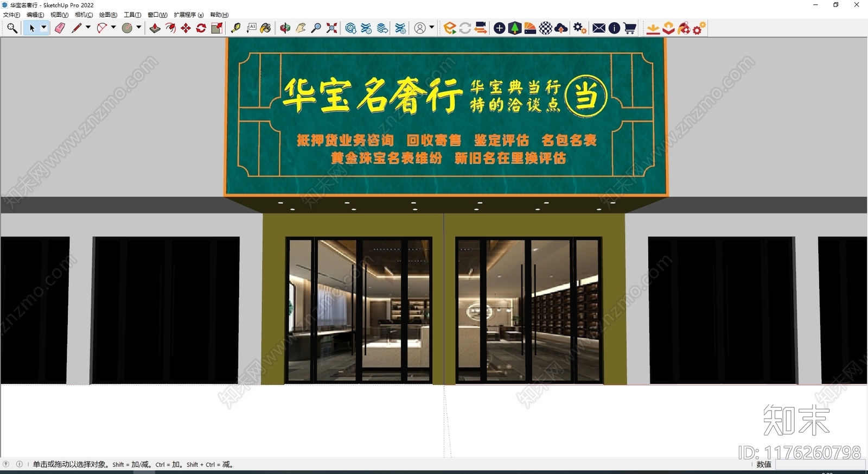The width and height of the screenshot is (868, 474).
Task: Click the Zoom Extents tool
Action: tap(331, 28)
